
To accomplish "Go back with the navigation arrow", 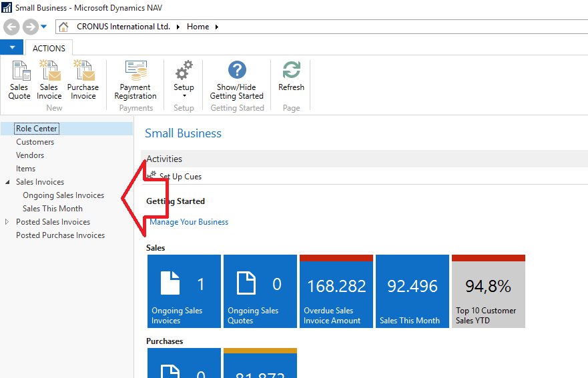I will click(11, 27).
